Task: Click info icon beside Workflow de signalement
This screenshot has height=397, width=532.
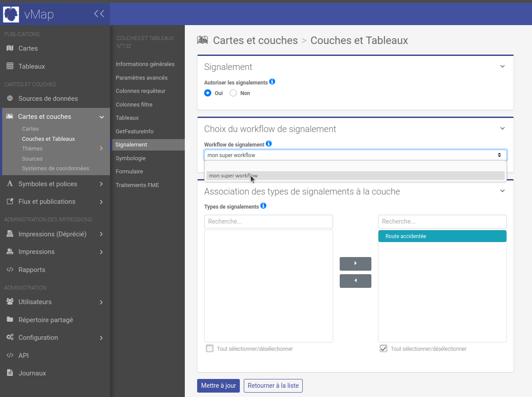Action: point(269,143)
